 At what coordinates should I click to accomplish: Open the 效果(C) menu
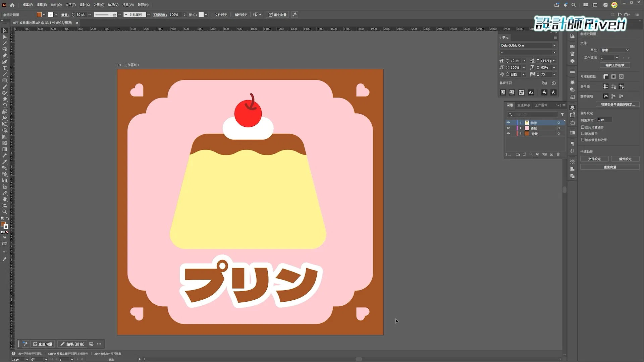pos(99,5)
